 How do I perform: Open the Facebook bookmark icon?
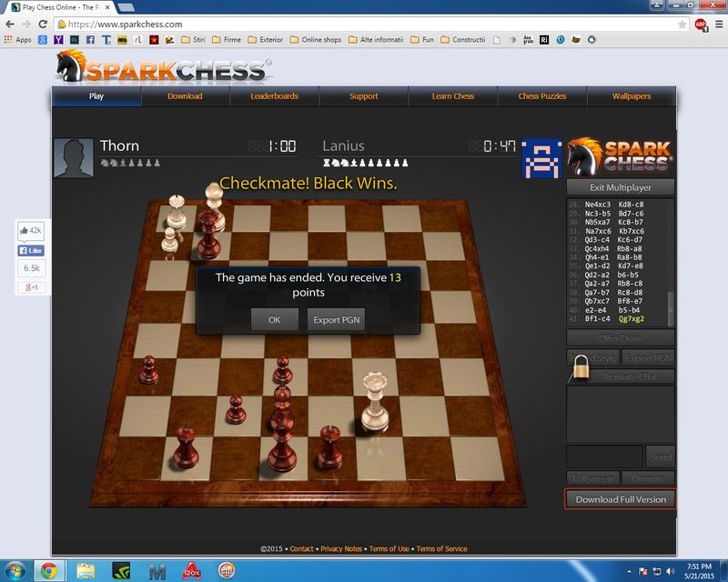[90, 40]
